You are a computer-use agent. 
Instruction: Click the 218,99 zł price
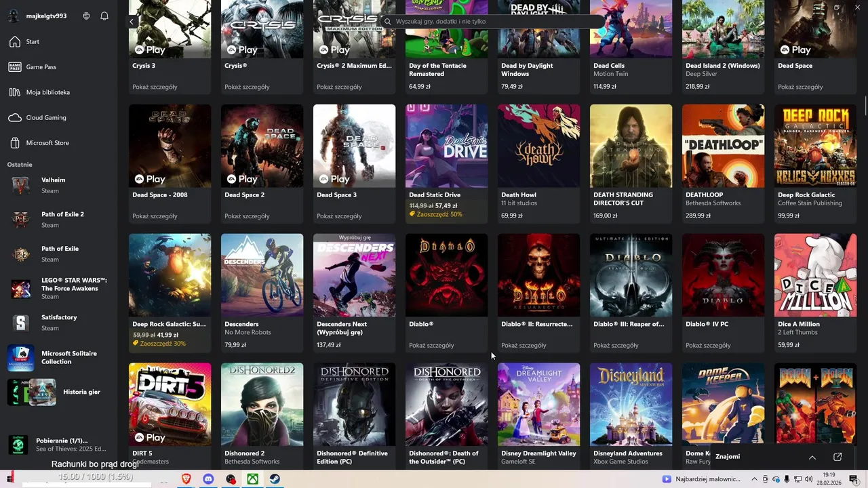click(x=697, y=87)
